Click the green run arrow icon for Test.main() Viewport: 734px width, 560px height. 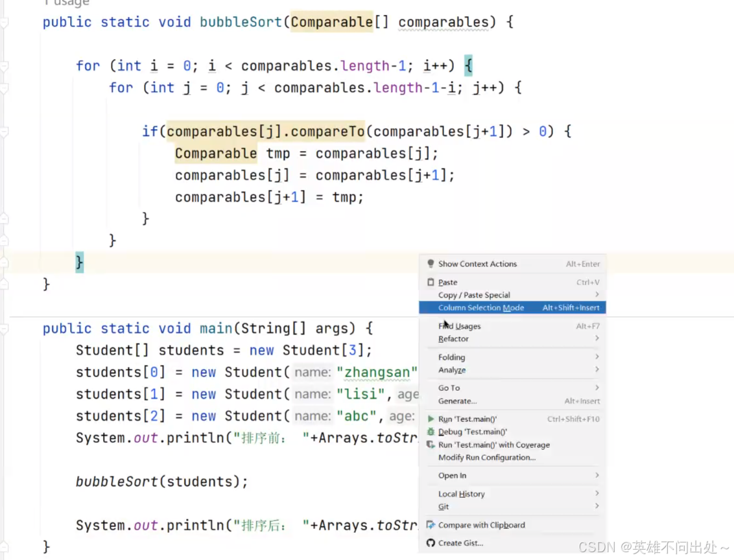click(431, 419)
